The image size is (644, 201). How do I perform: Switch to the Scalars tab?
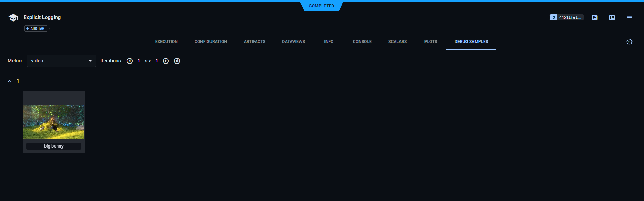tap(397, 42)
